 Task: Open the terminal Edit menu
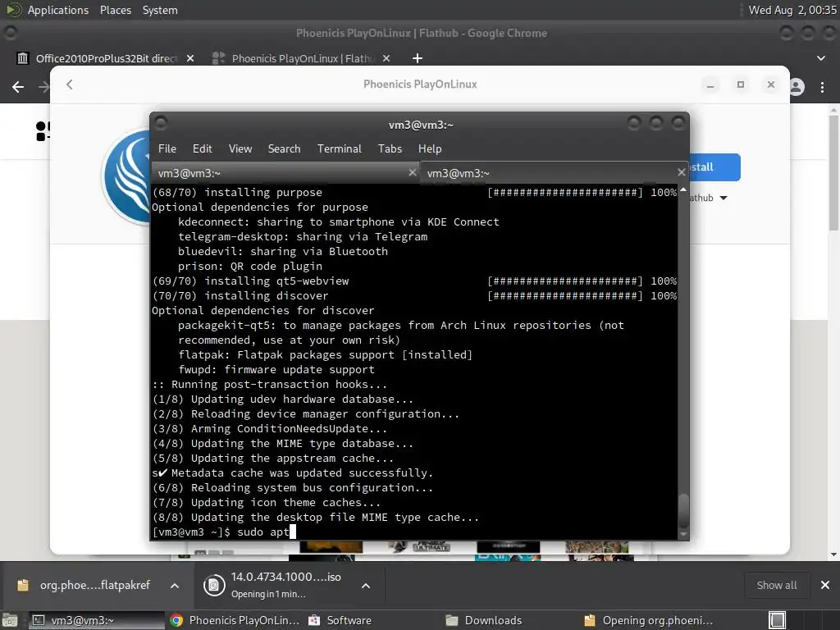pos(203,149)
